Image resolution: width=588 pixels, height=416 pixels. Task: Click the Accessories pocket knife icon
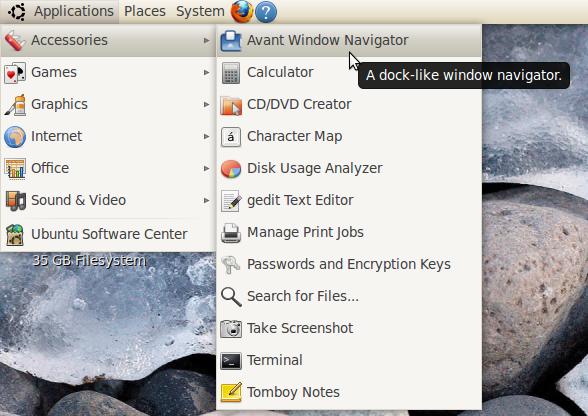pyautogui.click(x=15, y=40)
